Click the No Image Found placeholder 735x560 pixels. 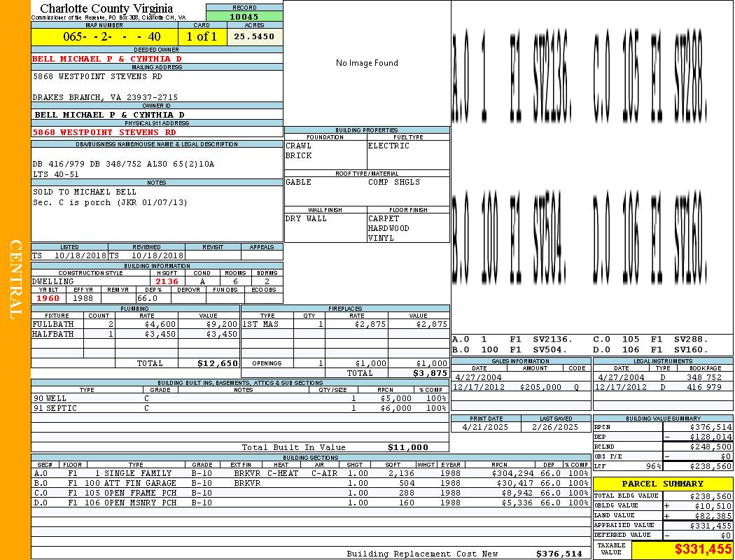coord(367,63)
